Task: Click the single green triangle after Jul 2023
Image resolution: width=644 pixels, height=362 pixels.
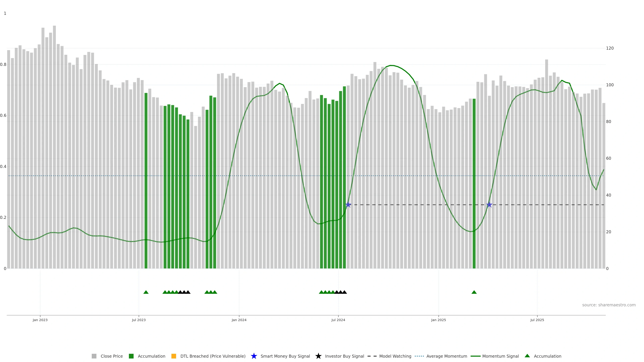Action: pos(146,292)
